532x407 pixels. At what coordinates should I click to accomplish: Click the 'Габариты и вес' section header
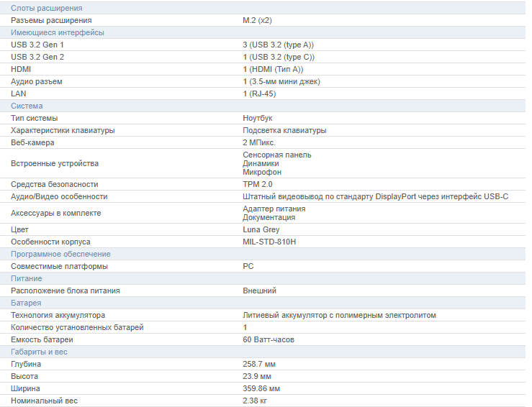click(40, 352)
